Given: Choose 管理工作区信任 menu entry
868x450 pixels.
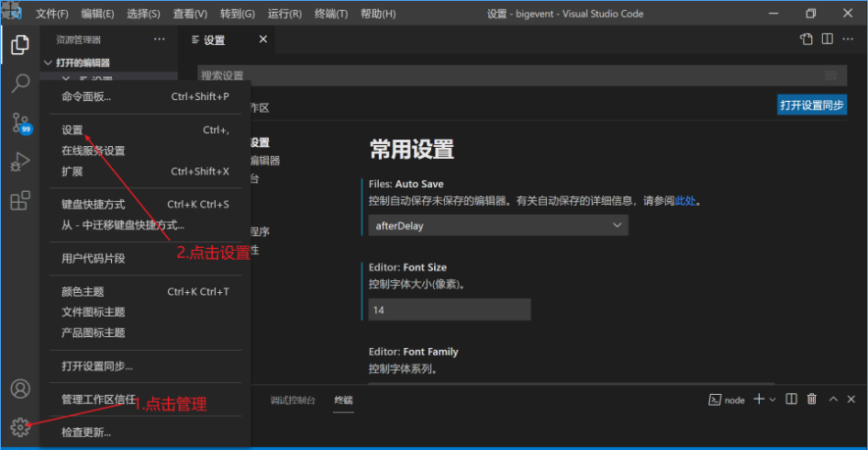Looking at the screenshot, I should [x=145, y=399].
